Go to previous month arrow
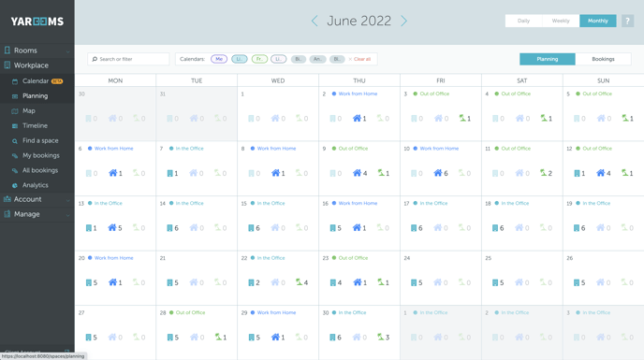644x360 pixels. pos(315,21)
